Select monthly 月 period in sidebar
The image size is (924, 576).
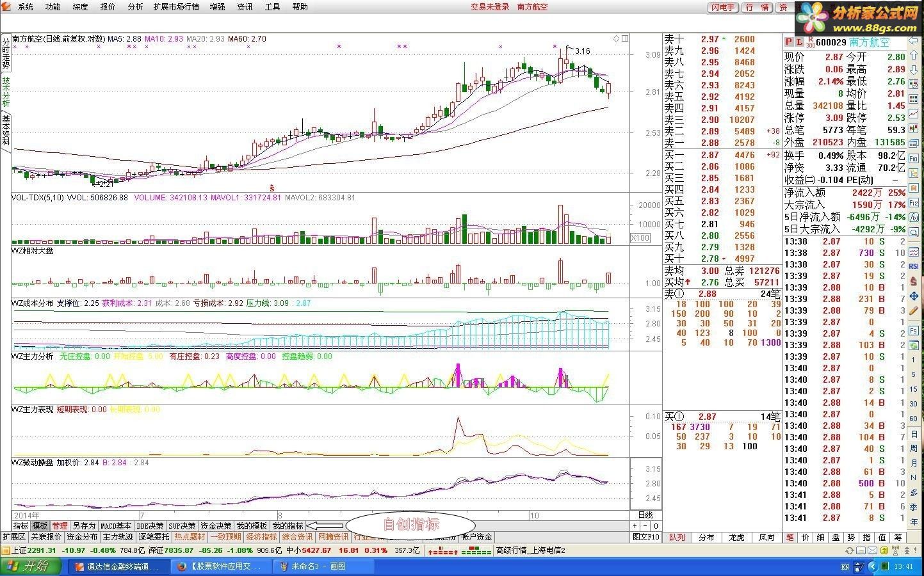914,463
